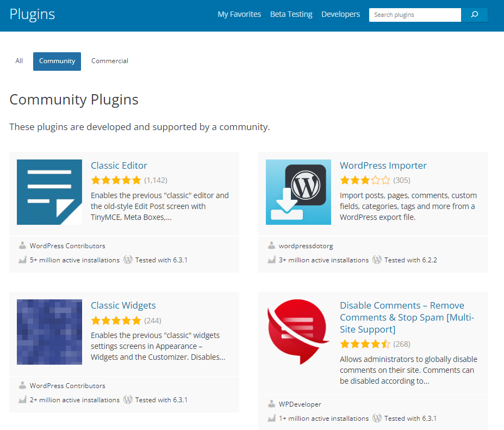Click the Community Plugins heading

(x=74, y=100)
